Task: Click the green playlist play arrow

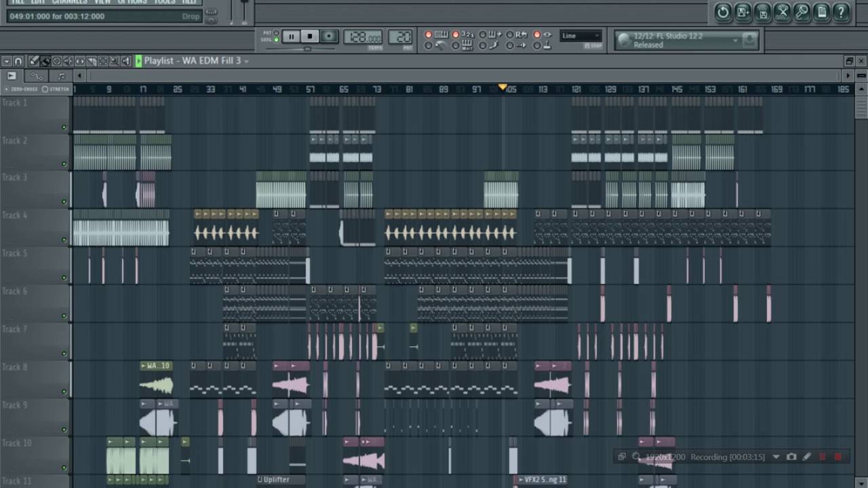Action: pyautogui.click(x=138, y=61)
